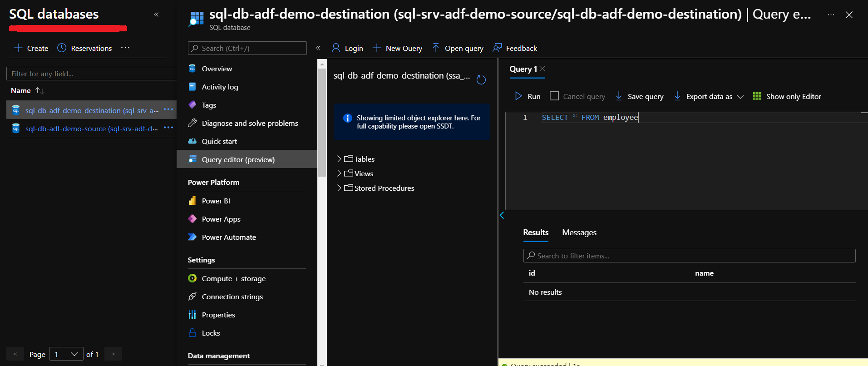868x366 pixels.
Task: Click the Quick start icon
Action: click(x=192, y=141)
